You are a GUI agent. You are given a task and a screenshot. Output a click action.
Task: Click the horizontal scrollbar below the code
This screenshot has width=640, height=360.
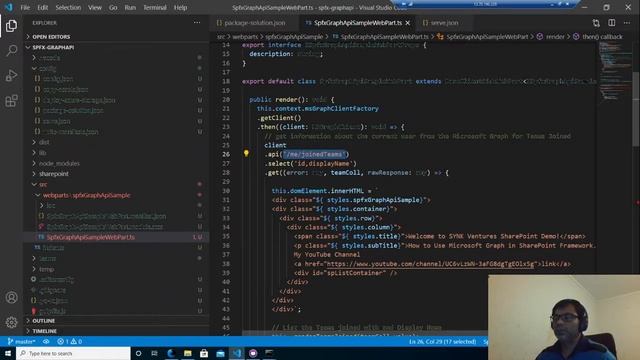[364, 333]
